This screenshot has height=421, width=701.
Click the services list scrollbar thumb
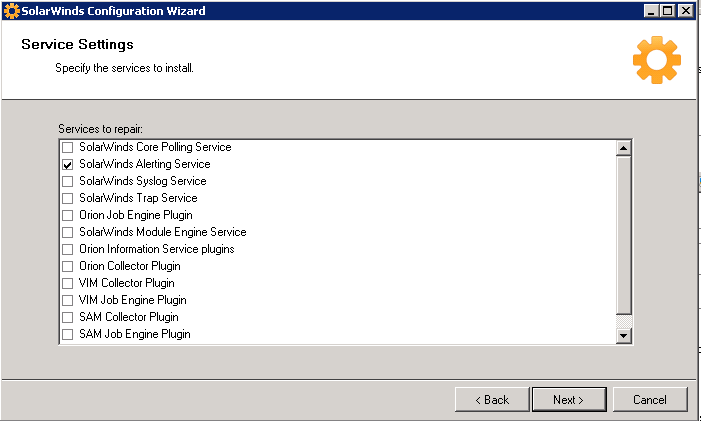click(624, 235)
